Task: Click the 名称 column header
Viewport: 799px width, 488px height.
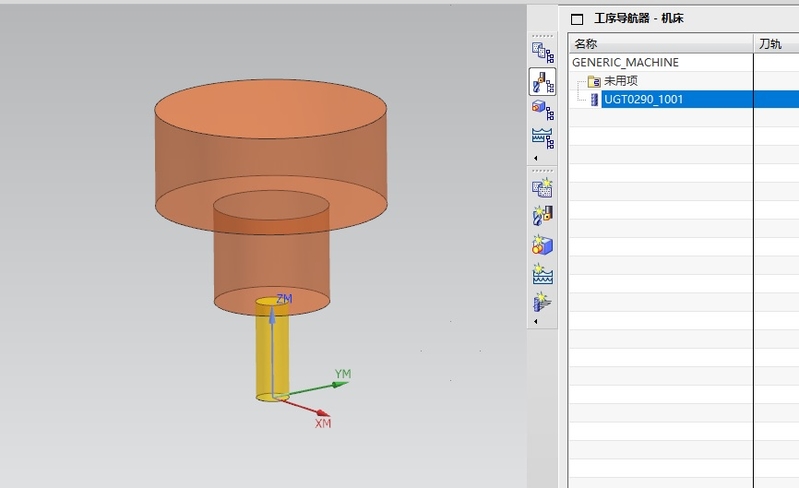Action: [586, 43]
